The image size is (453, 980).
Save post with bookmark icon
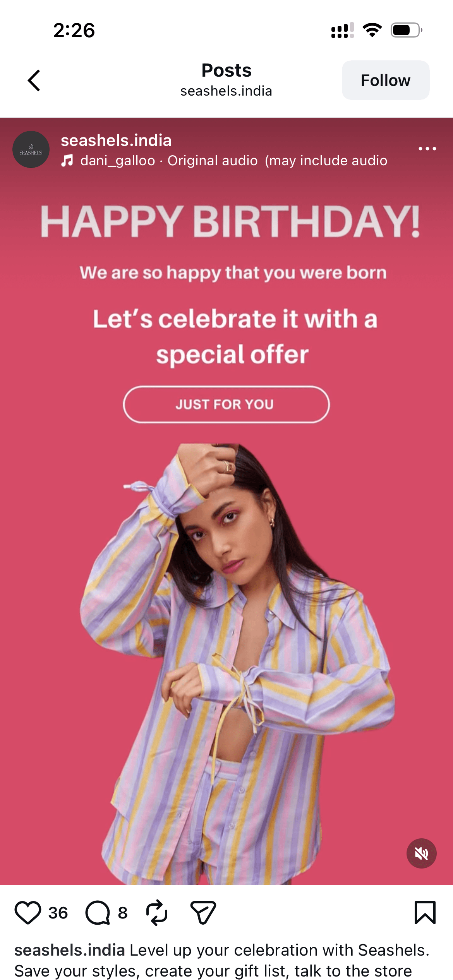pyautogui.click(x=425, y=913)
